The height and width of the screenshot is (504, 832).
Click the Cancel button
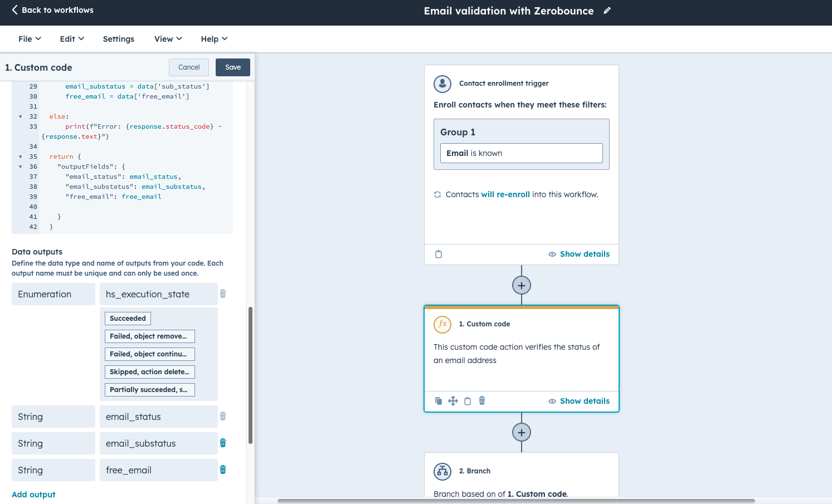pos(189,67)
